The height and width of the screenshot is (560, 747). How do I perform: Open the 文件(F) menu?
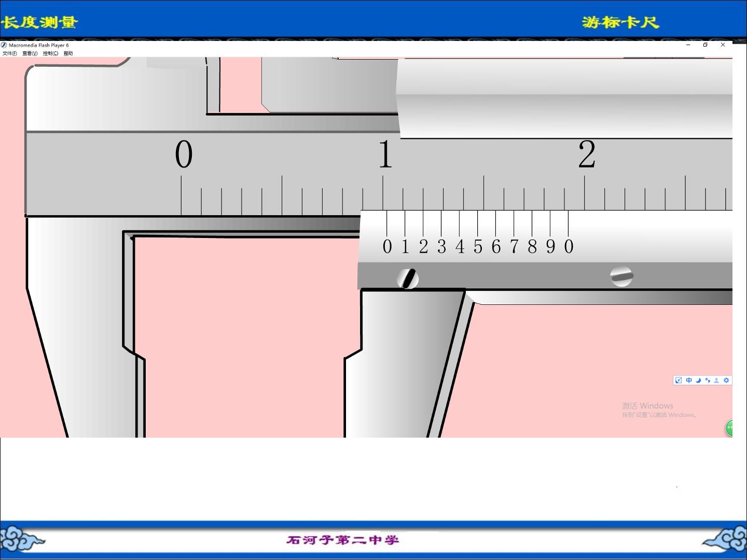10,53
